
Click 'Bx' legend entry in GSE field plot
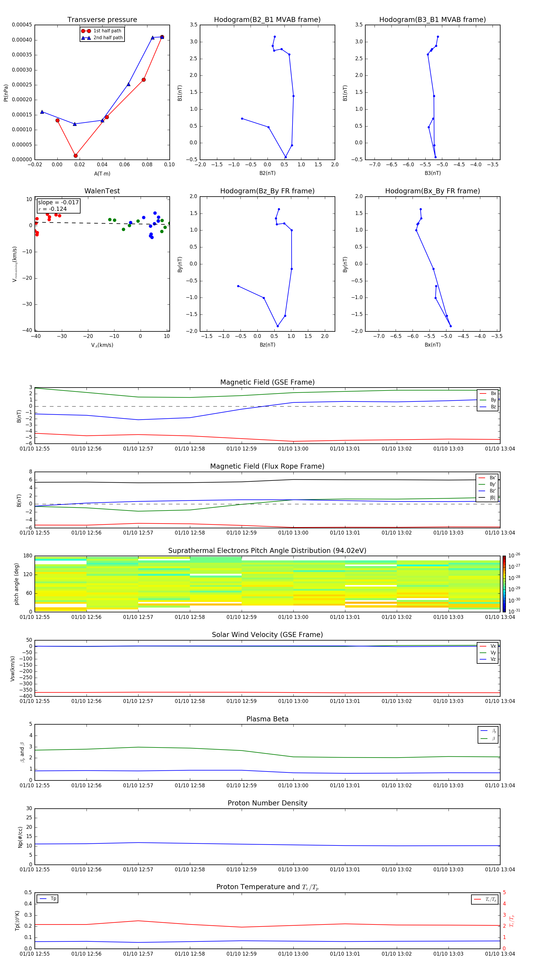pyautogui.click(x=488, y=393)
